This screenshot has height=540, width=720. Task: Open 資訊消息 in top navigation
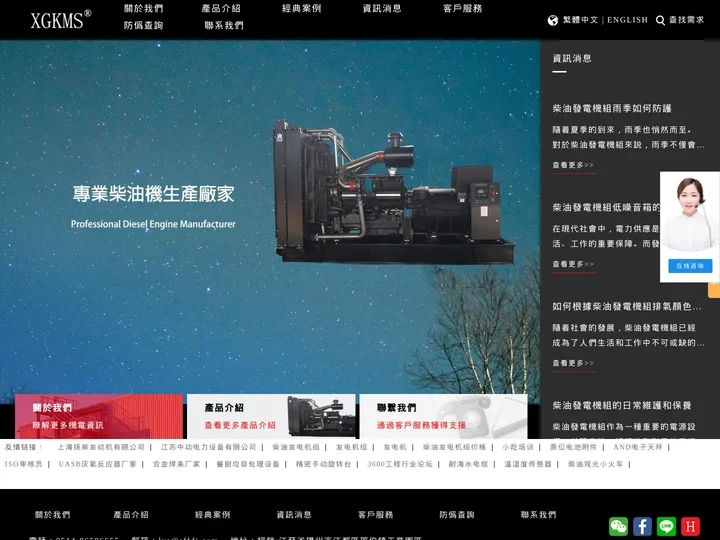(382, 8)
